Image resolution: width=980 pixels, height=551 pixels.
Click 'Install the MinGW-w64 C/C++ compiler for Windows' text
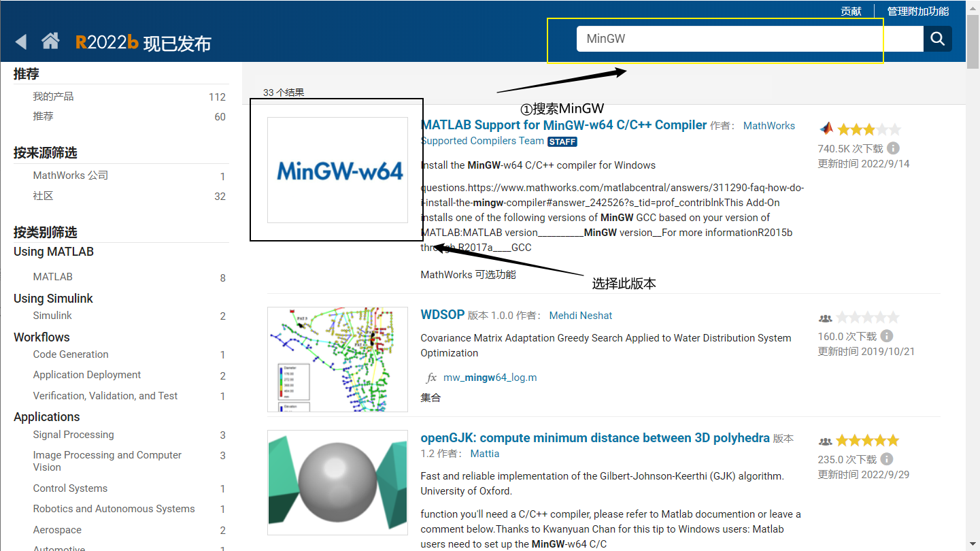pos(538,165)
